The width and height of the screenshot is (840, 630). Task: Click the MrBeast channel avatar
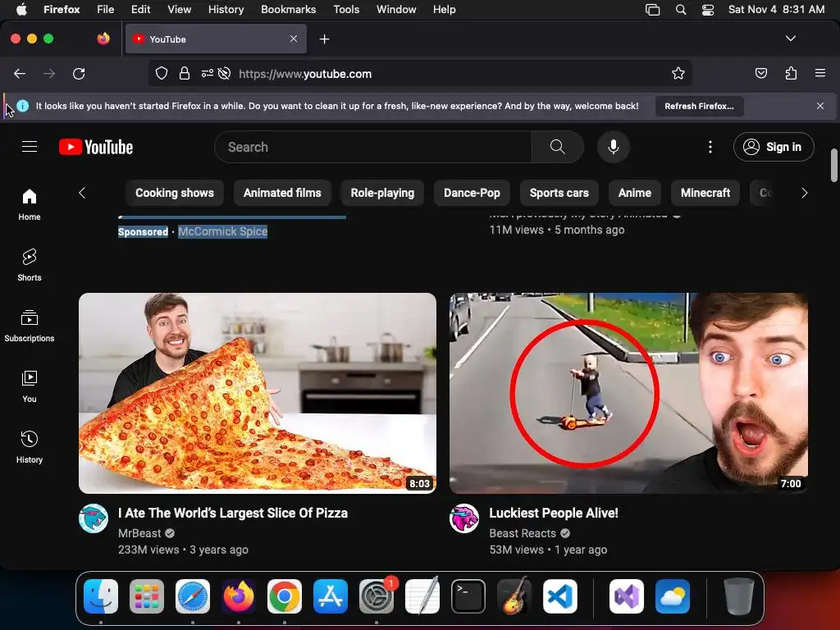coord(94,518)
